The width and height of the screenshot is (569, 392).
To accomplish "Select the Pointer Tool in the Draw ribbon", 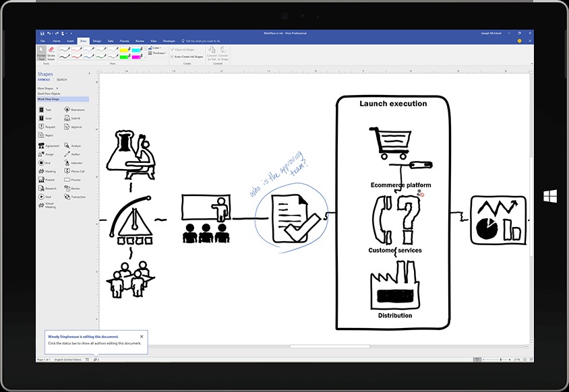I will (42, 52).
